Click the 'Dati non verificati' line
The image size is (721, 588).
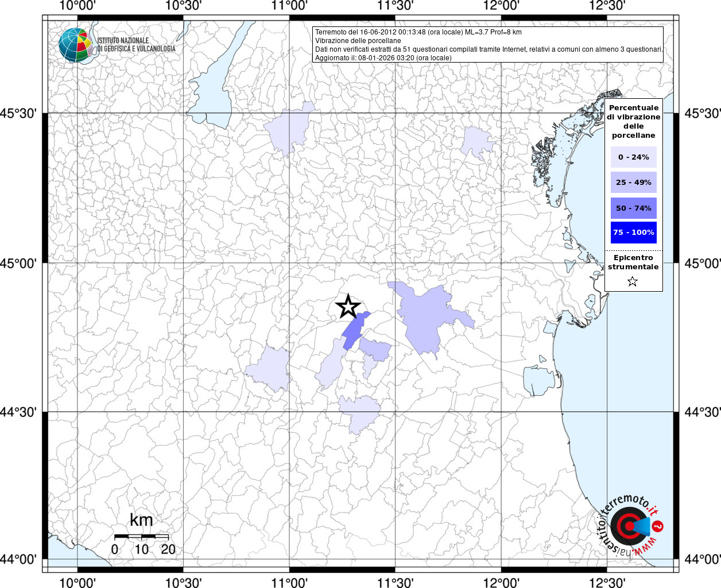(489, 49)
